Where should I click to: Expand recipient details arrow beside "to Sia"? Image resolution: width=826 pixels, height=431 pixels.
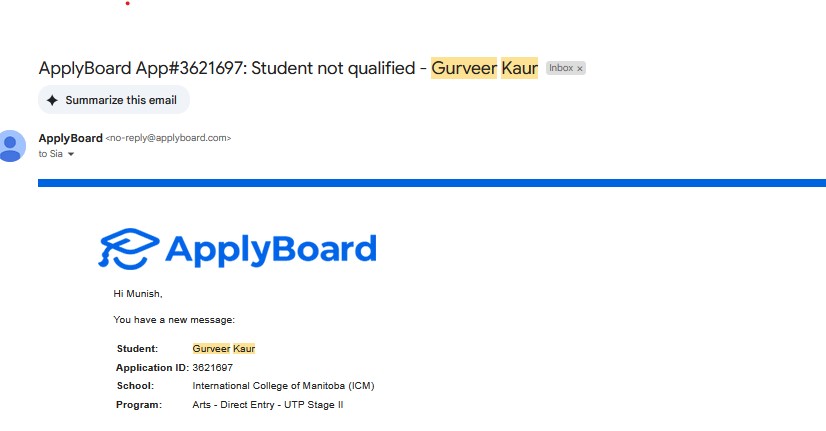click(71, 154)
